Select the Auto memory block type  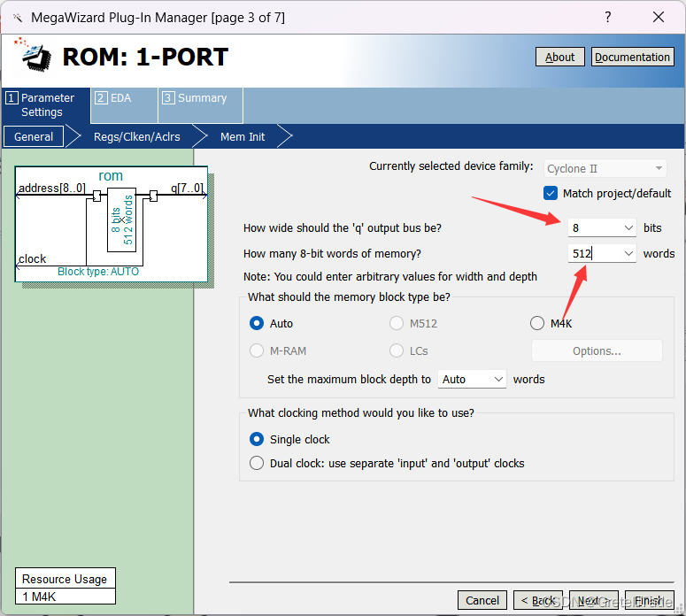point(257,323)
